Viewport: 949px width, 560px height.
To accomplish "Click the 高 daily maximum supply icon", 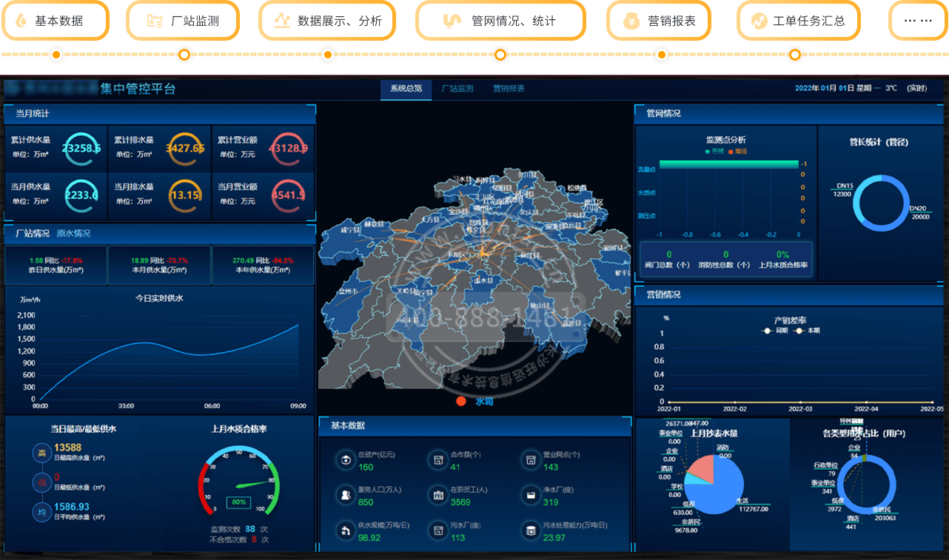I will [42, 452].
